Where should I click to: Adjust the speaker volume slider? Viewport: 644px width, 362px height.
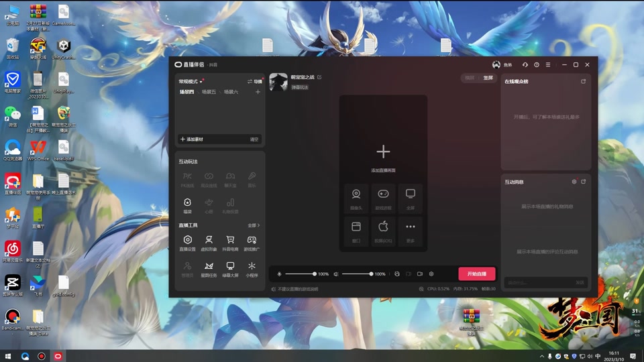[357, 274]
